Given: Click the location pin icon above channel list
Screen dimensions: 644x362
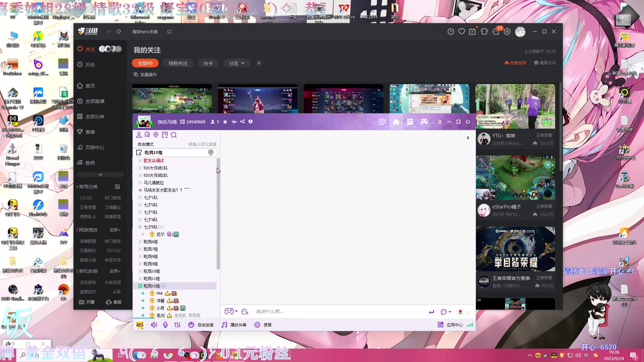Looking at the screenshot, I should [x=156, y=135].
